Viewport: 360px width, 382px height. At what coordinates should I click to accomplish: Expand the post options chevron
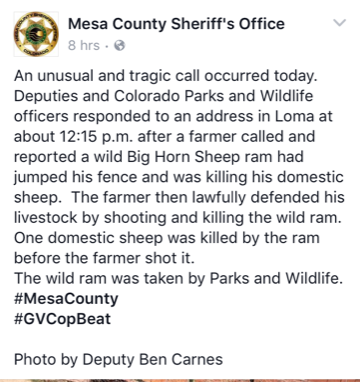click(340, 23)
